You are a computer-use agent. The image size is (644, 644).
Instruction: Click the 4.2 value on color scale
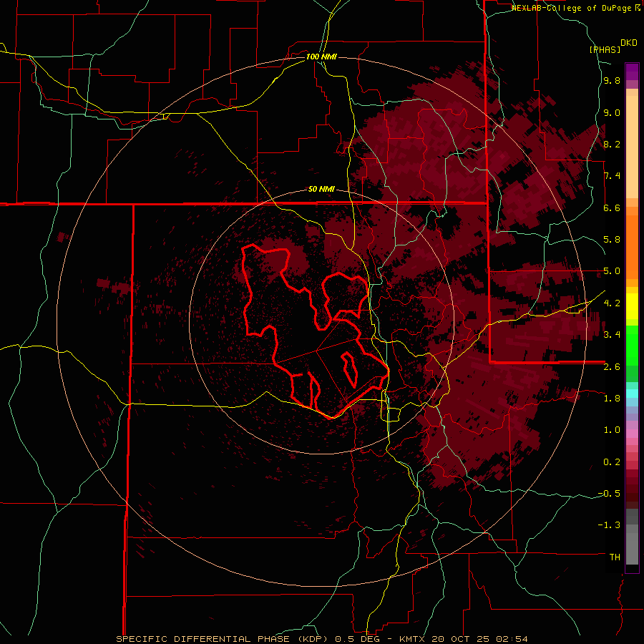612,303
